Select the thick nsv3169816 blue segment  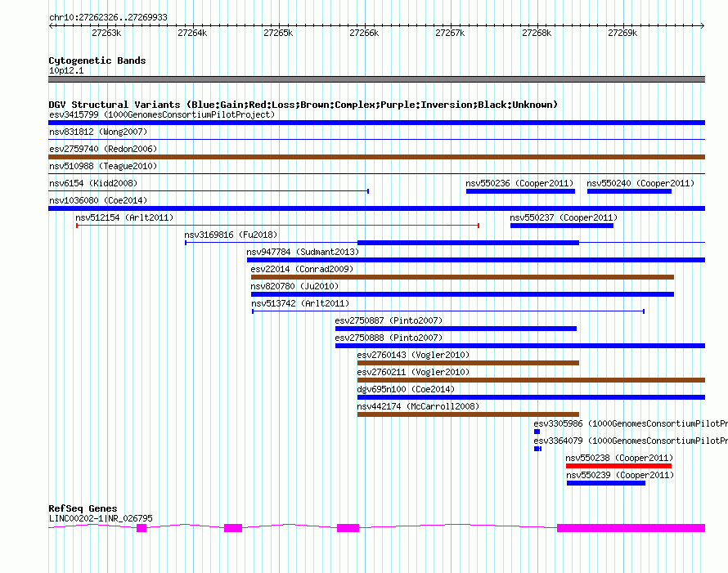(468, 243)
